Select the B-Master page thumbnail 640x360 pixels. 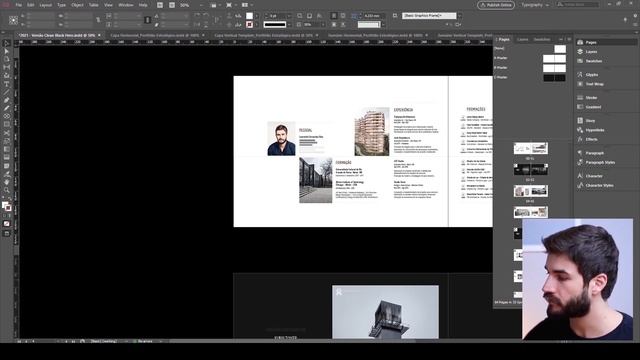554,68
